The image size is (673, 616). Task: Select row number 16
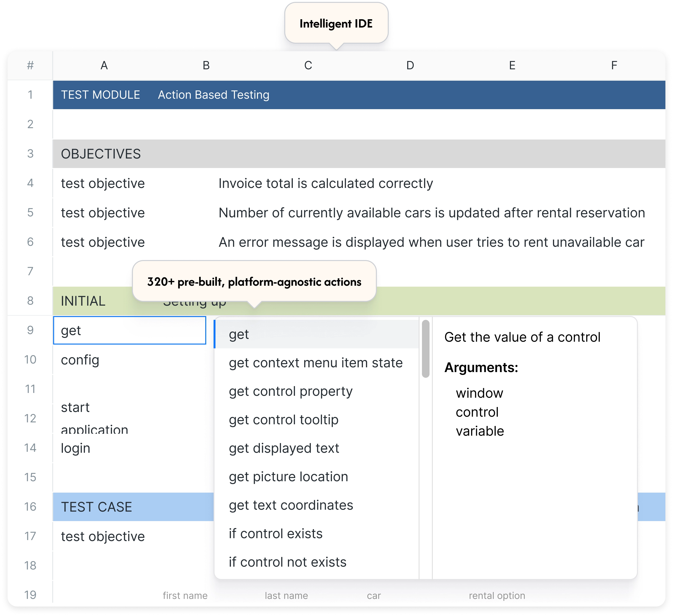click(x=30, y=507)
